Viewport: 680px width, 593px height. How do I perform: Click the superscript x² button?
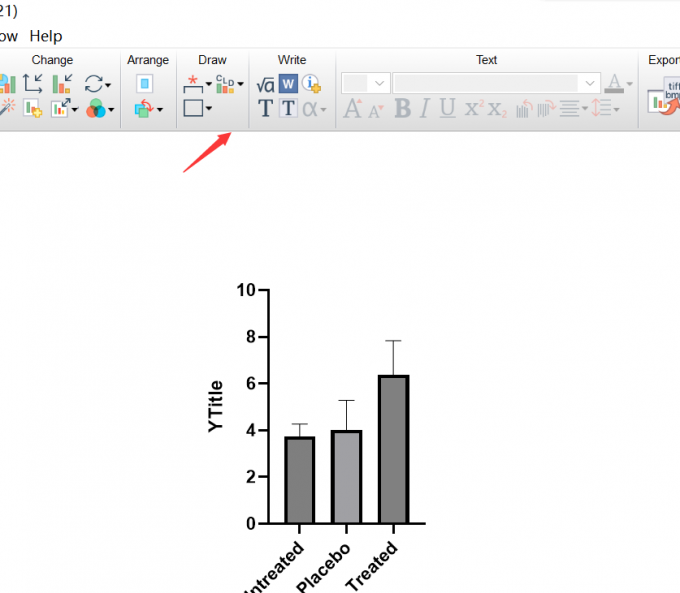(474, 108)
